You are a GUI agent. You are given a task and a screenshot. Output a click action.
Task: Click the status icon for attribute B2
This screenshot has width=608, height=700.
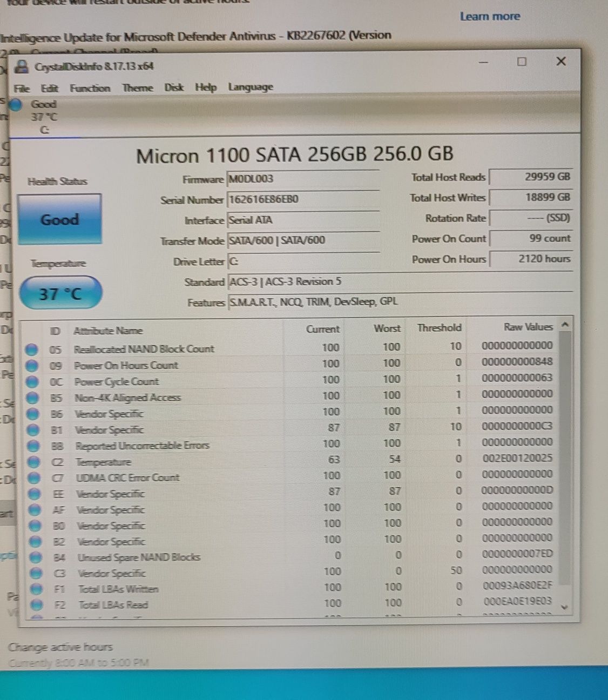tap(35, 542)
